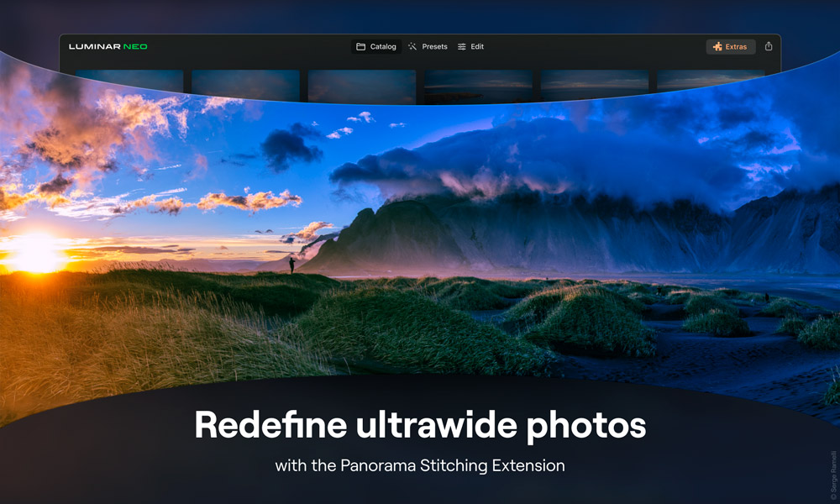
Task: Click the Luminar Neo logo
Action: [108, 46]
